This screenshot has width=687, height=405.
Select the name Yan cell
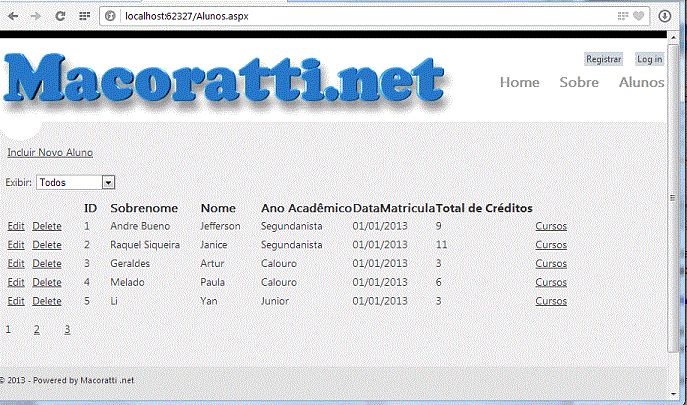tap(209, 301)
